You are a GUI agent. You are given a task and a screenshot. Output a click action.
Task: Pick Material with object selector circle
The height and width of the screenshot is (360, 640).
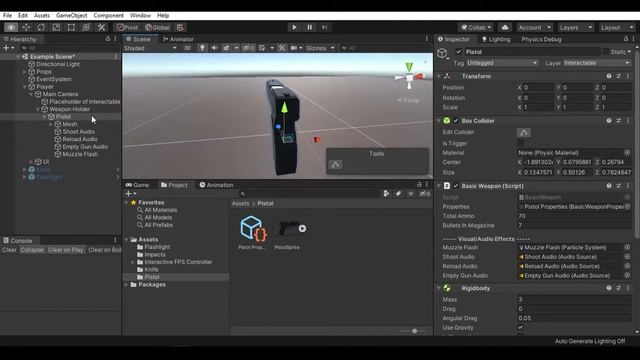[627, 153]
